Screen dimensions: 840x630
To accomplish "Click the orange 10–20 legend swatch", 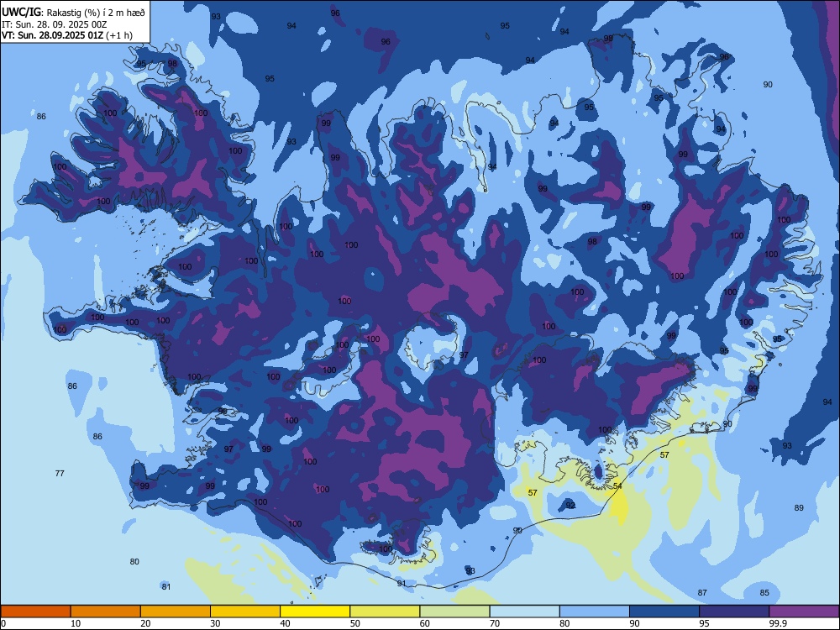I will [x=106, y=612].
